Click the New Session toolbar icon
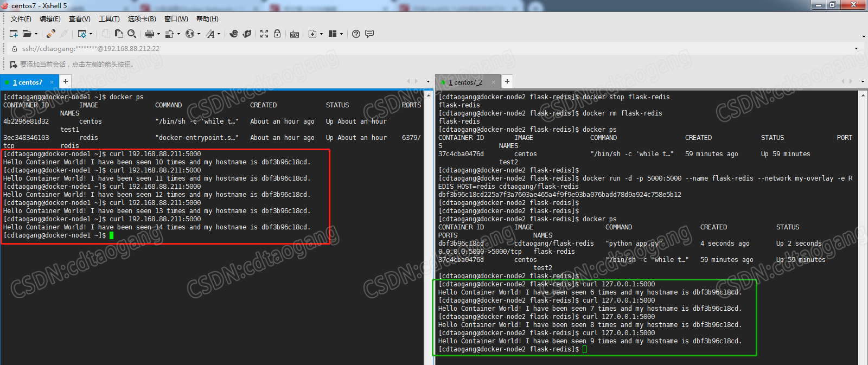This screenshot has height=365, width=868. click(x=14, y=34)
